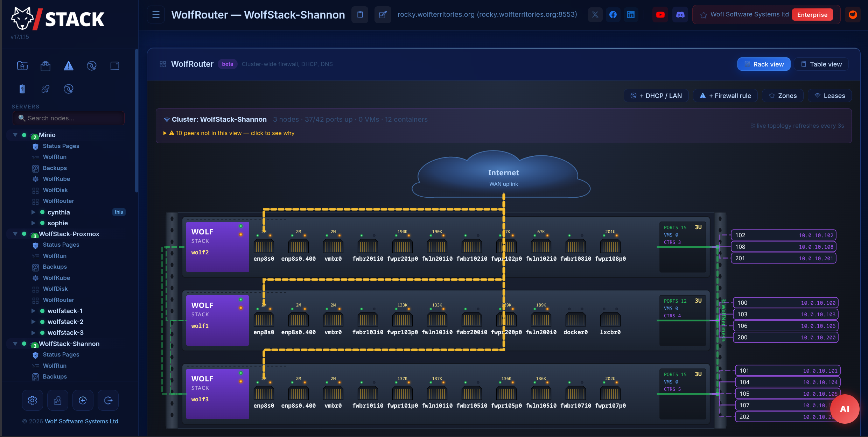Screen dimensions: 868x437
Task: Click the + Firewall rule button
Action: (x=725, y=96)
